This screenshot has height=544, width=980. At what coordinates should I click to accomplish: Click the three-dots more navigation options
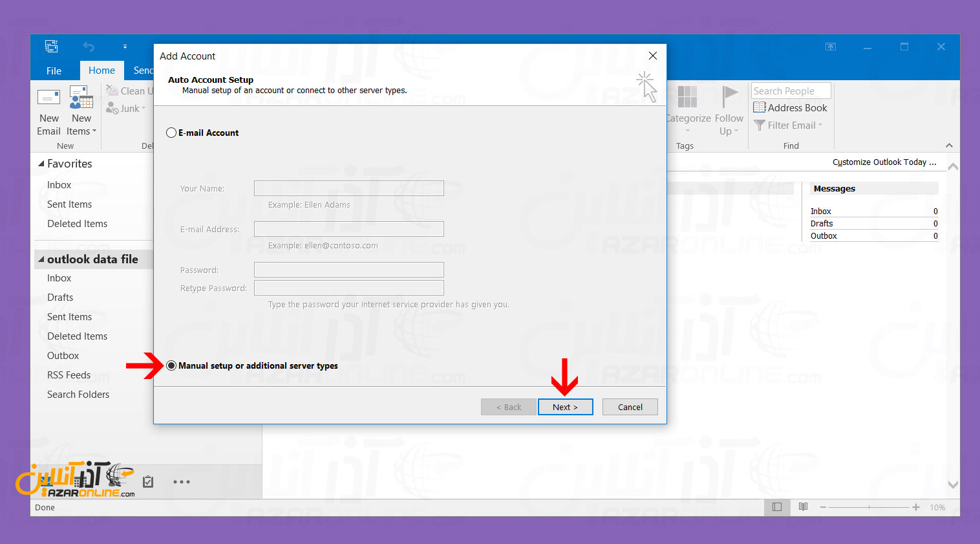pyautogui.click(x=182, y=482)
